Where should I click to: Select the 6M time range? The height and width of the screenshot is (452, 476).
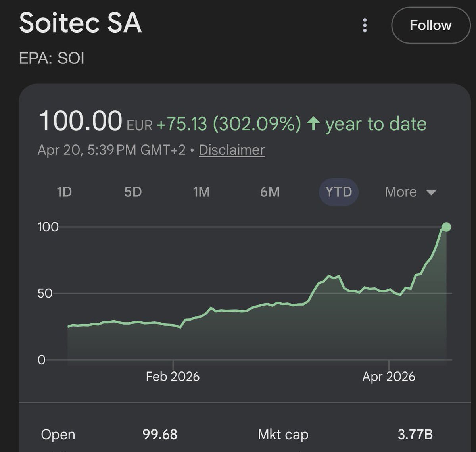point(270,192)
